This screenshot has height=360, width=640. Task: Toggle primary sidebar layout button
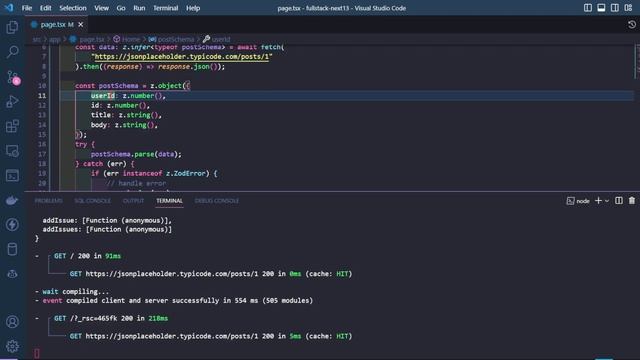click(x=588, y=8)
